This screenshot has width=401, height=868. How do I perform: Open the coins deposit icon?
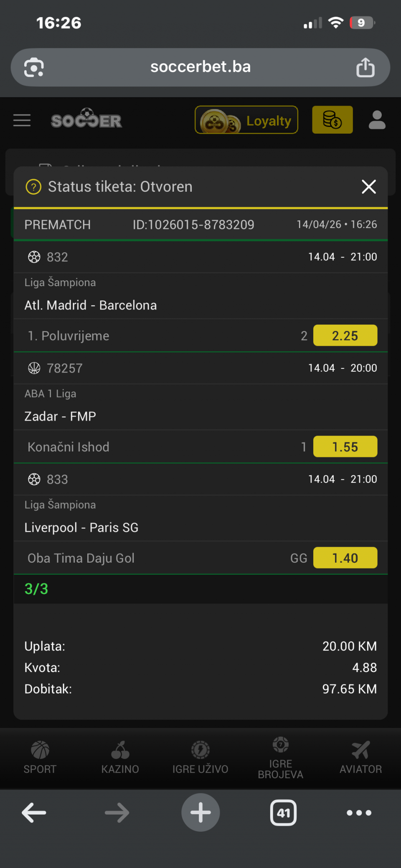(332, 120)
